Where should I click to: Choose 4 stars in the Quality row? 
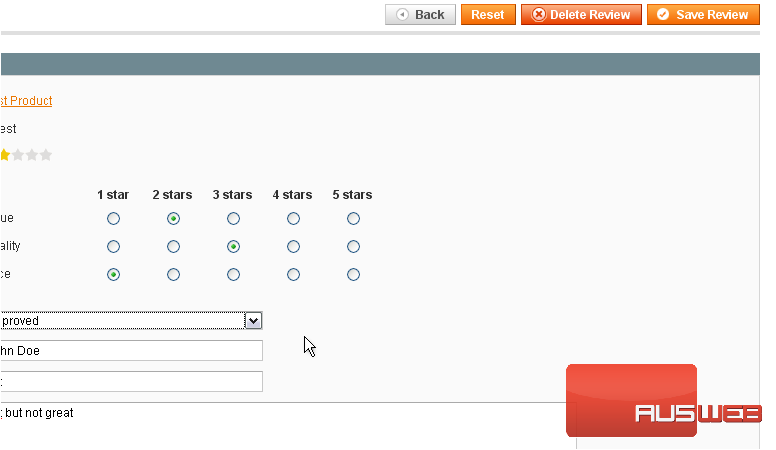tap(293, 246)
